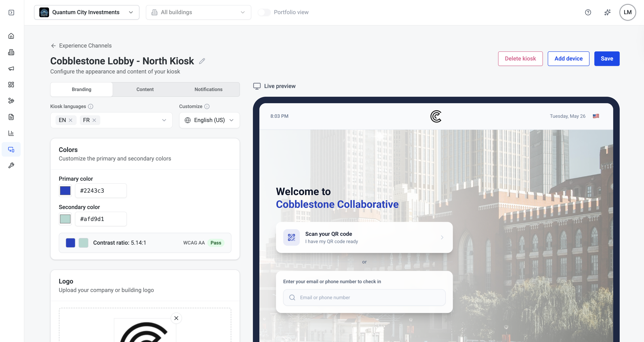Open the primary color swatch picker
The height and width of the screenshot is (342, 644).
pos(65,191)
